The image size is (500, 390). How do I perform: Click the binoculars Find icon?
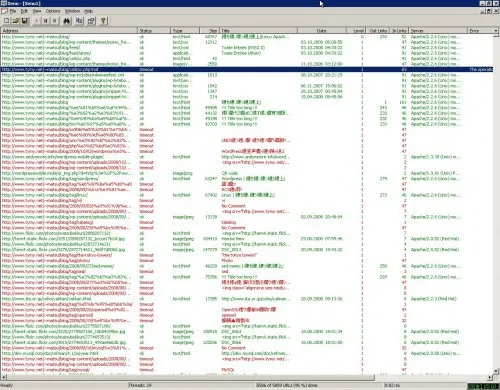[67, 21]
